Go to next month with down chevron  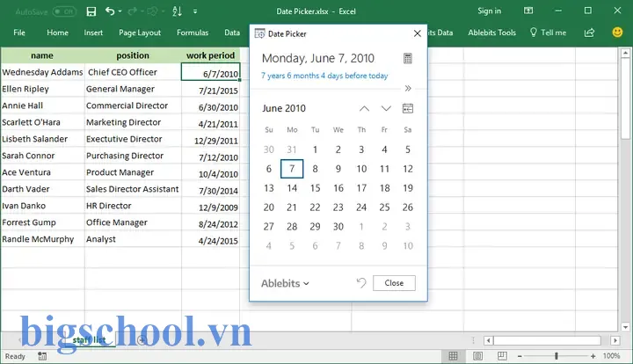(x=386, y=108)
